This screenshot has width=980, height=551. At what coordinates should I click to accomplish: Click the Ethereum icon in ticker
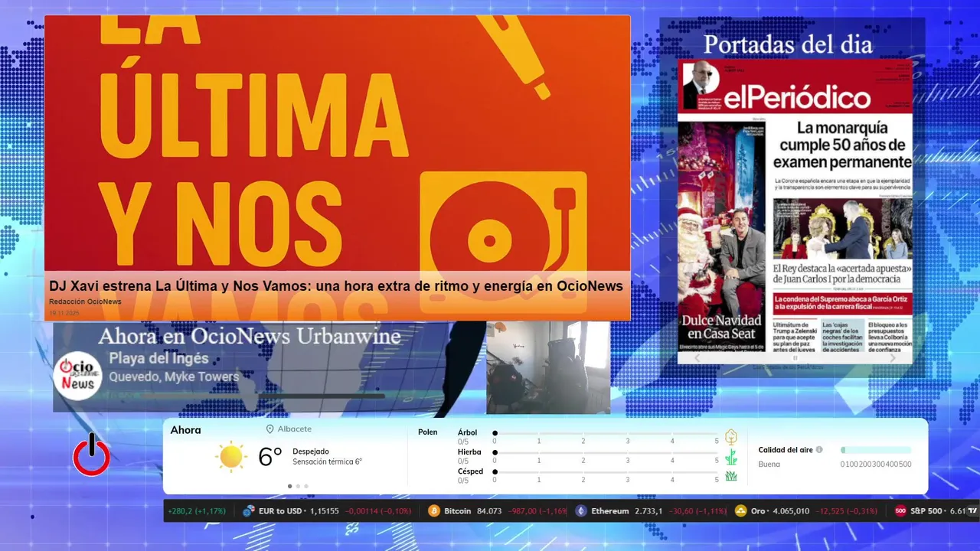(x=581, y=511)
